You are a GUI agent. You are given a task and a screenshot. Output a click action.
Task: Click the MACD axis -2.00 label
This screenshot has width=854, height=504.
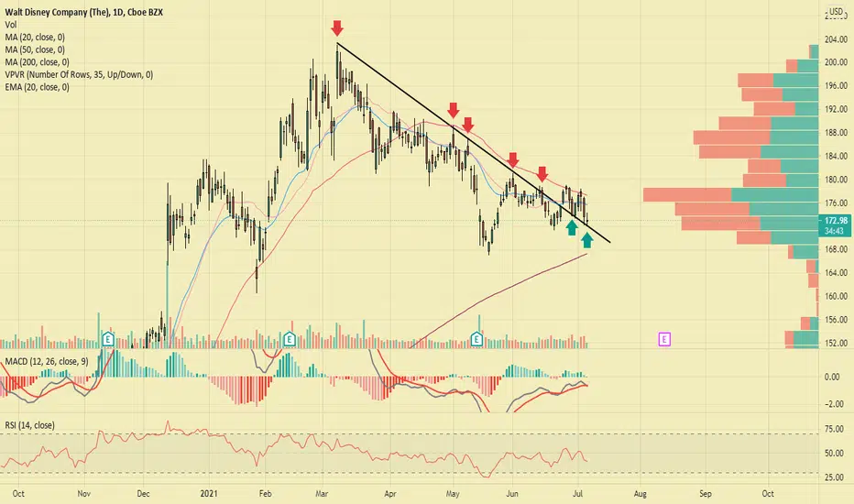833,404
